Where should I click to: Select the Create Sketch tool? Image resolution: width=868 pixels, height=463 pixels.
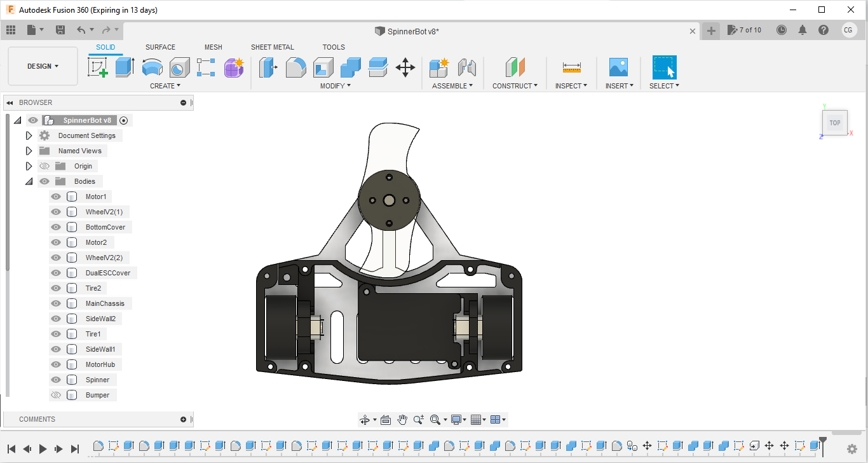tap(97, 67)
